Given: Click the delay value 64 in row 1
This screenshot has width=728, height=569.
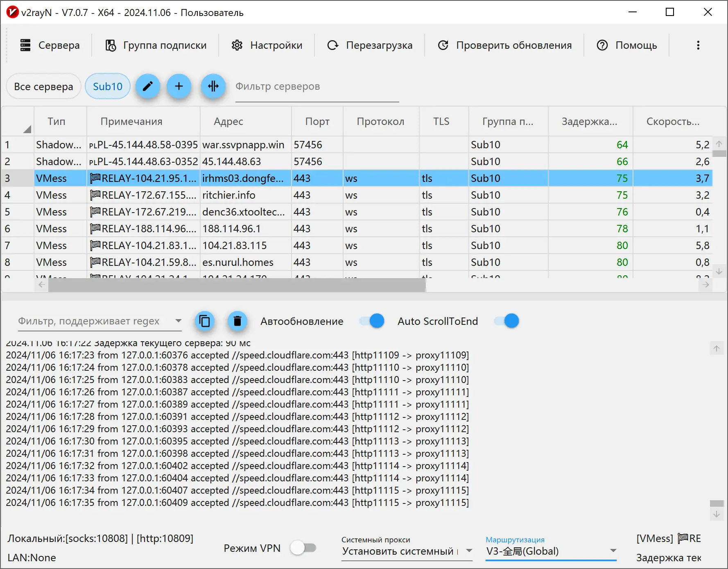Looking at the screenshot, I should [x=622, y=145].
